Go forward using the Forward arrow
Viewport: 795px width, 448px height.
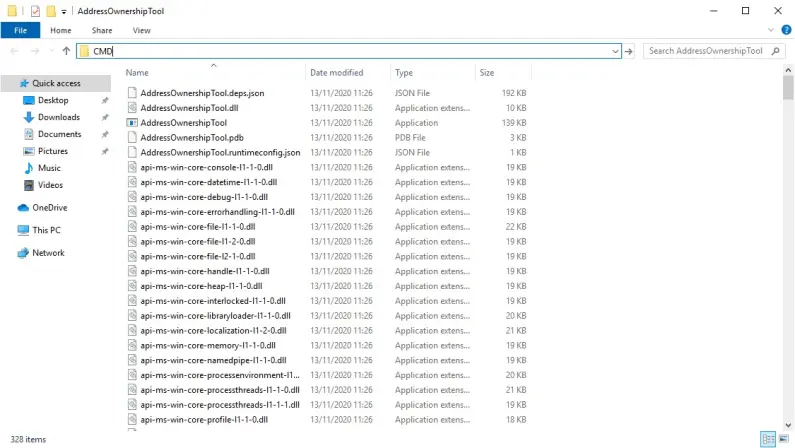34,51
